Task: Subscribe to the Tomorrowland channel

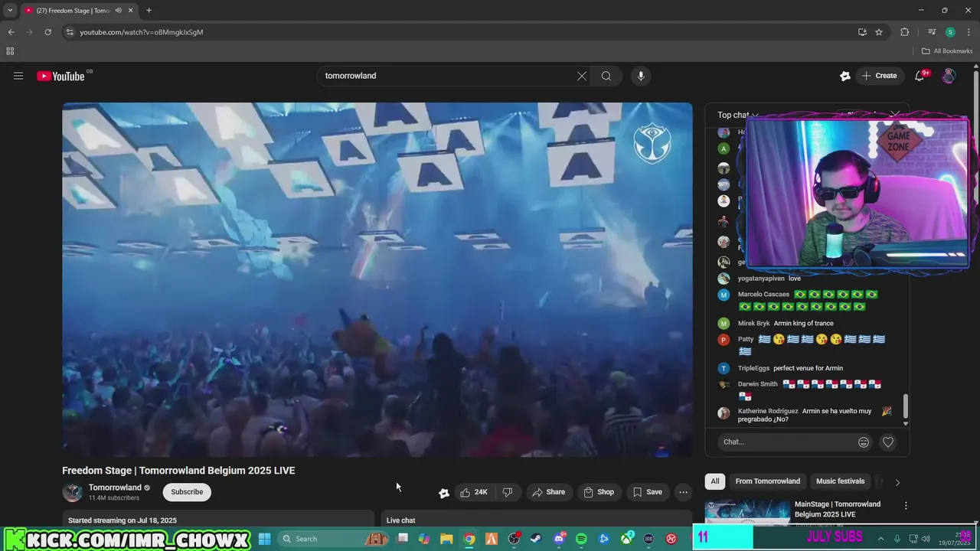Action: (187, 492)
